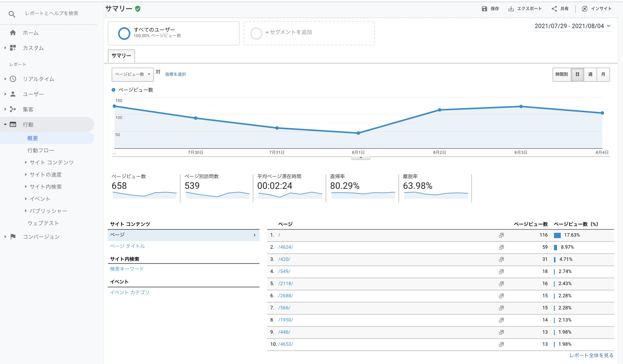Click the 8月1日 data point on chart

(x=358, y=133)
